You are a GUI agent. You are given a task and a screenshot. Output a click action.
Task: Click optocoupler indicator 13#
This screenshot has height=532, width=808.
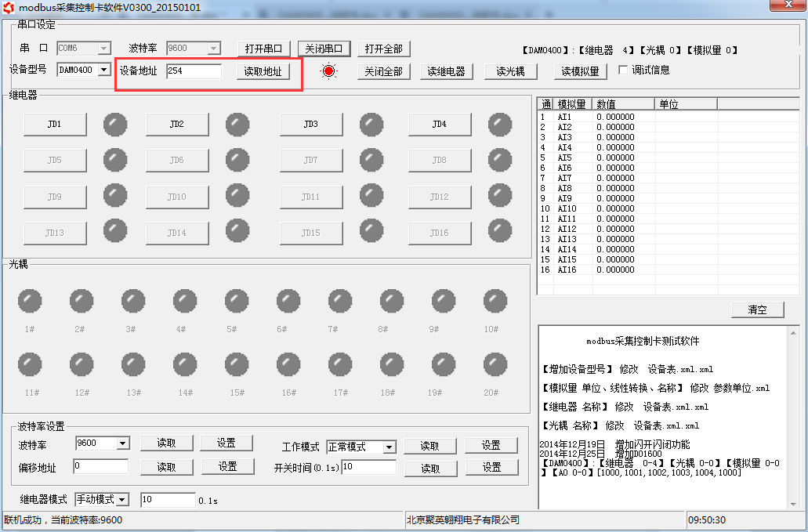(133, 364)
